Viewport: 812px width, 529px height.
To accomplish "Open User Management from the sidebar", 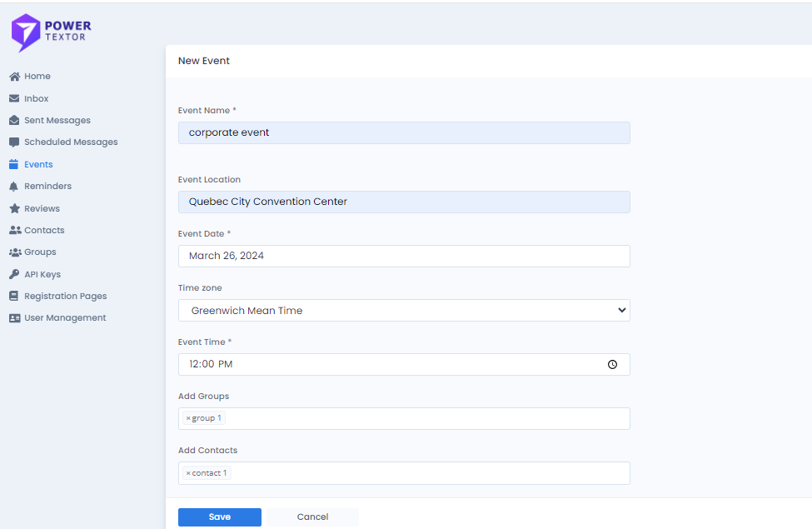I will click(65, 318).
